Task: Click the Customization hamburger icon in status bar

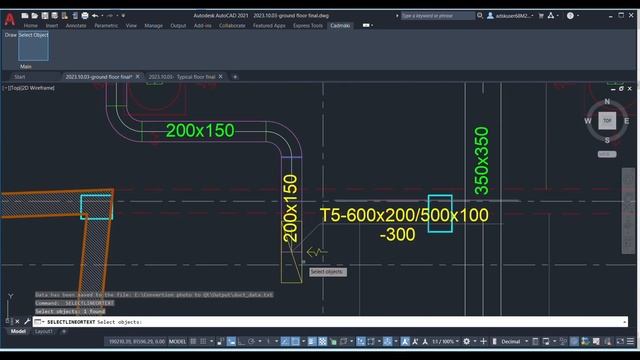Action: tap(630, 341)
